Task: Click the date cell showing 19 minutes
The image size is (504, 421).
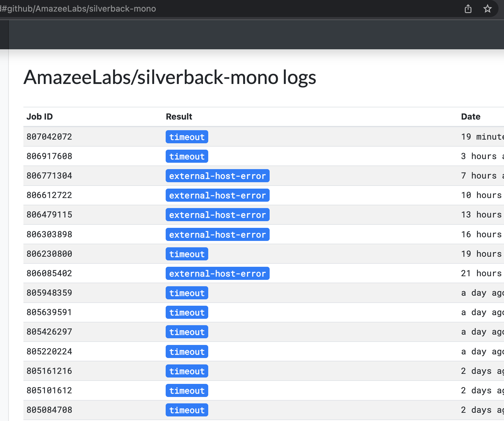Action: click(x=480, y=137)
